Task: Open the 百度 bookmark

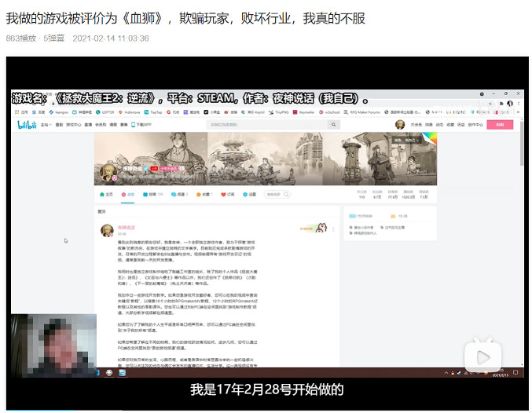Action: [38, 112]
